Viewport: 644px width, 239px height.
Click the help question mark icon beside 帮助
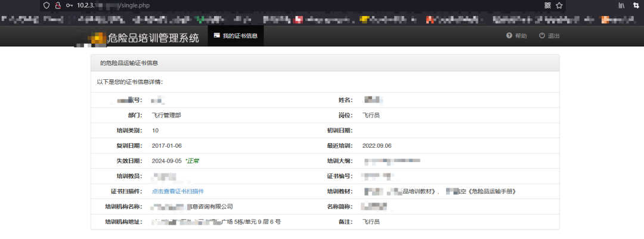[509, 36]
